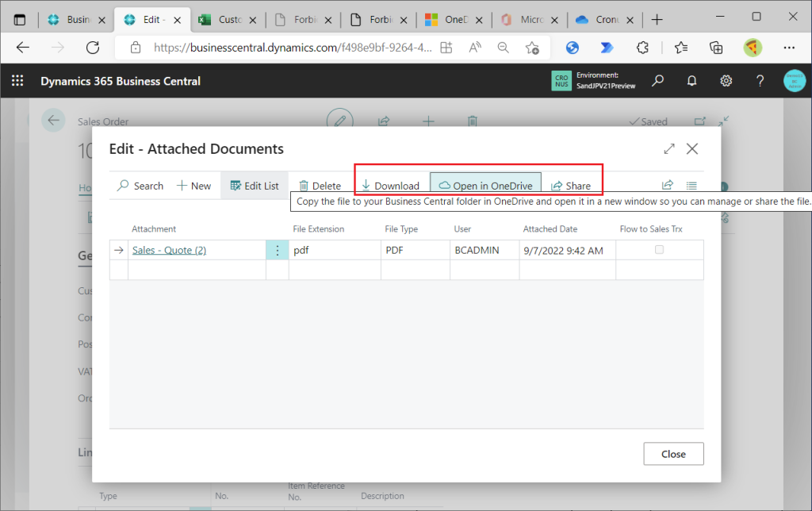Click the browser Back arrow
Screen dimensions: 812x511
coord(23,48)
